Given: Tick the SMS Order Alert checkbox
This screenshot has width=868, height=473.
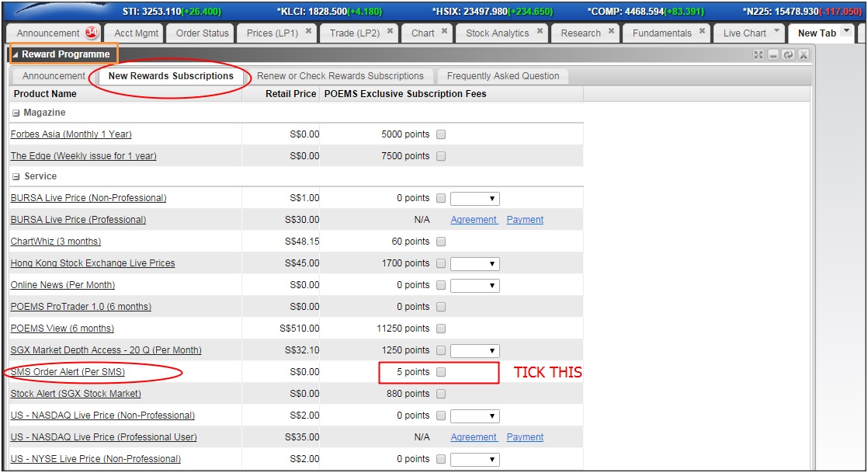Looking at the screenshot, I should point(441,372).
